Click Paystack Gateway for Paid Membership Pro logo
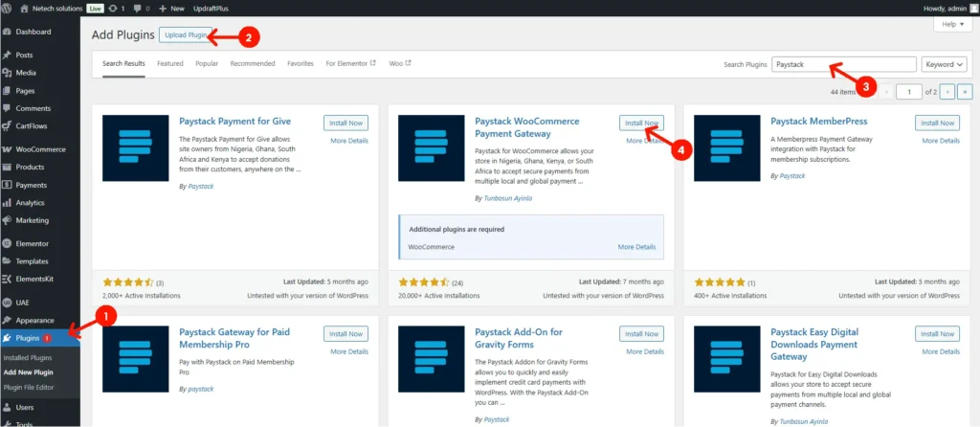Image resolution: width=980 pixels, height=427 pixels. pos(136,359)
